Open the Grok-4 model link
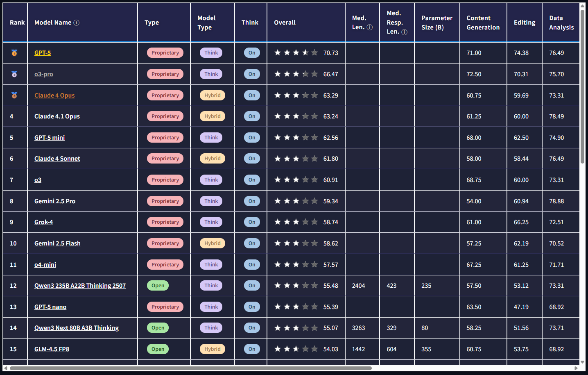Image resolution: width=588 pixels, height=375 pixels. click(43, 222)
